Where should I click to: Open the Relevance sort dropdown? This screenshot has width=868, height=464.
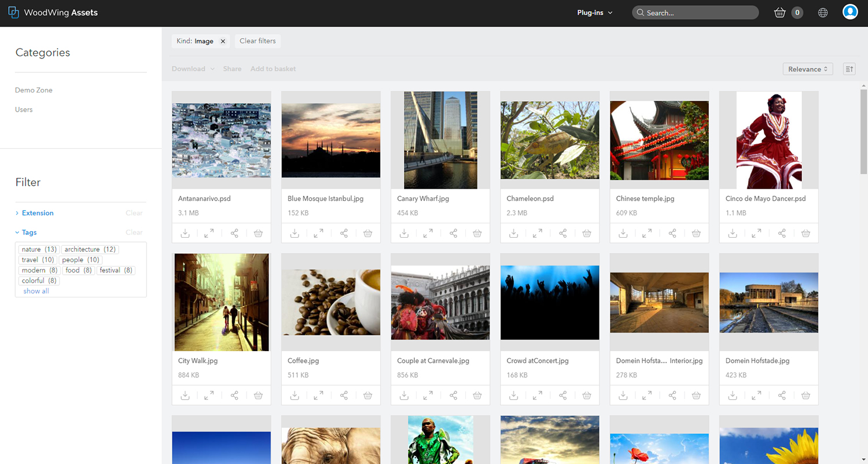[x=808, y=69]
